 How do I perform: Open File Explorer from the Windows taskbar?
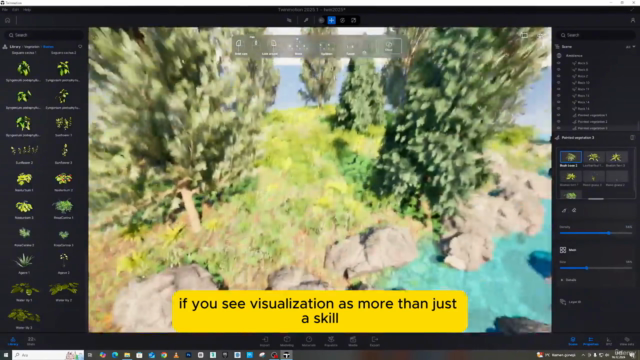tap(127, 355)
